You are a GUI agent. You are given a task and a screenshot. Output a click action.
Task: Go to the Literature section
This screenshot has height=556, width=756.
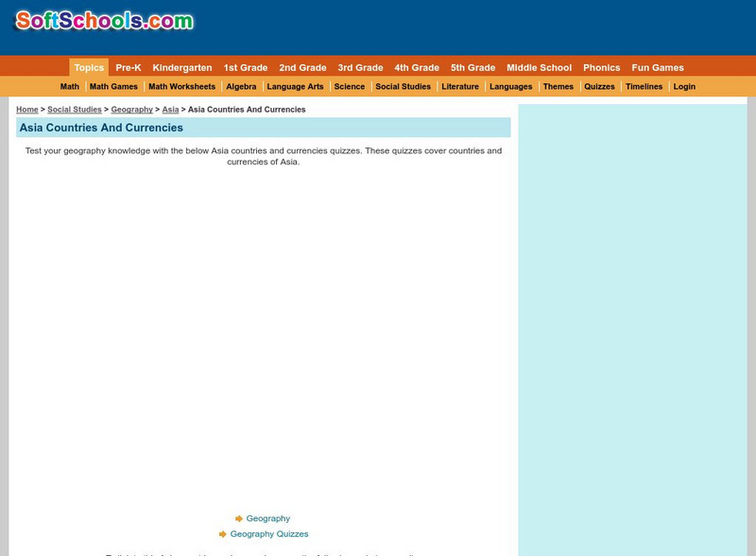pos(460,86)
